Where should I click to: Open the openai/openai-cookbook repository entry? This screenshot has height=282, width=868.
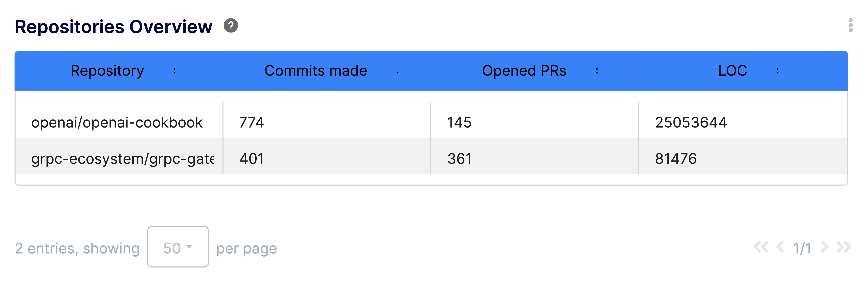[117, 123]
